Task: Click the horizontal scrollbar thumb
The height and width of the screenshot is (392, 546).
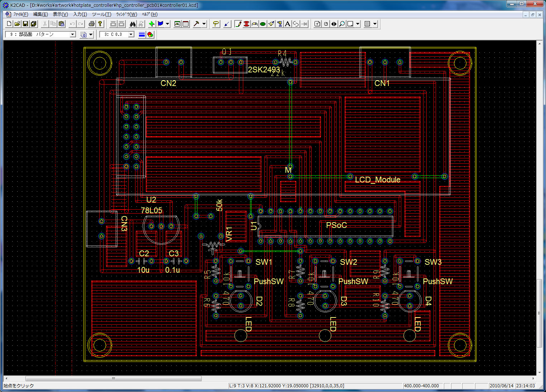Action: click(x=113, y=378)
